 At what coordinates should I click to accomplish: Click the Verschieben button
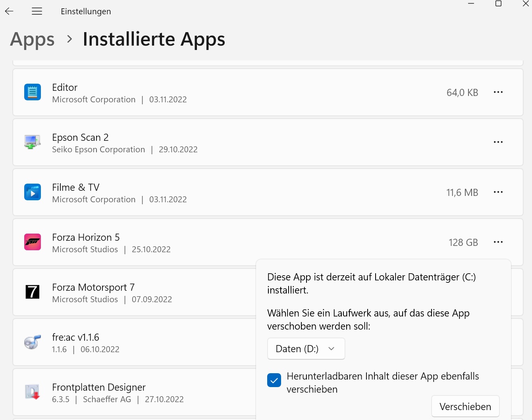(465, 407)
